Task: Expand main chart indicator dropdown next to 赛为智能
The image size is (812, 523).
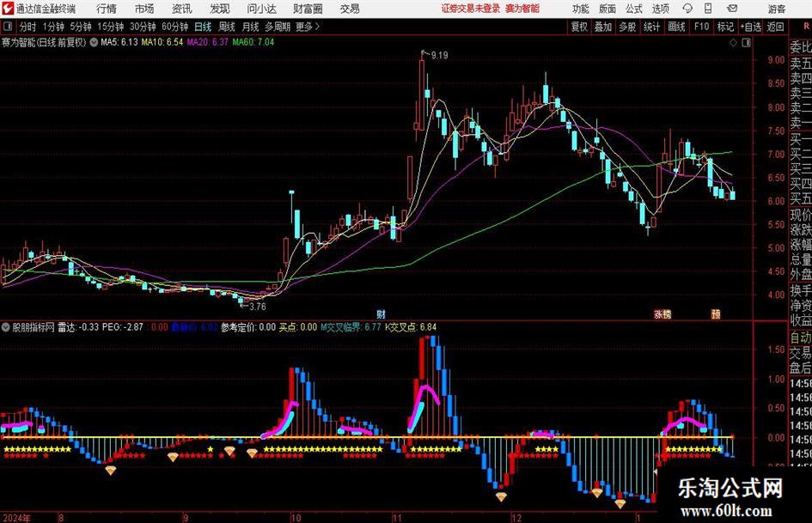Action: (94, 42)
